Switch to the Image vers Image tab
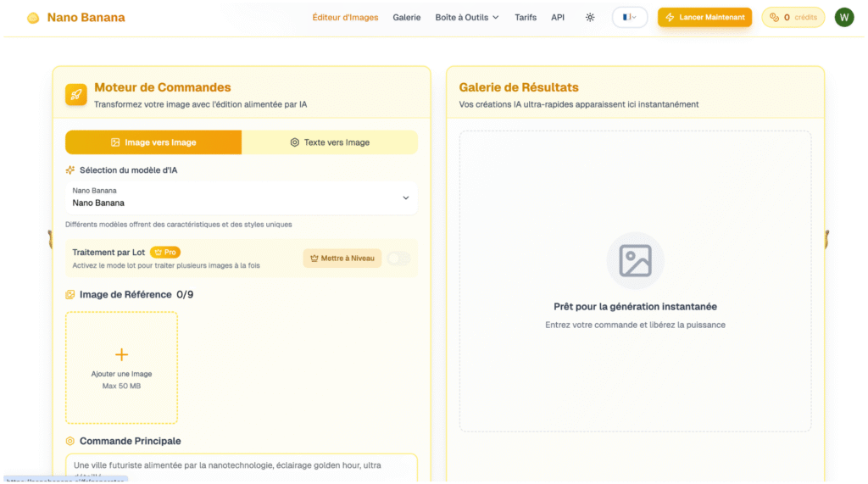The width and height of the screenshot is (868, 484). tap(153, 142)
